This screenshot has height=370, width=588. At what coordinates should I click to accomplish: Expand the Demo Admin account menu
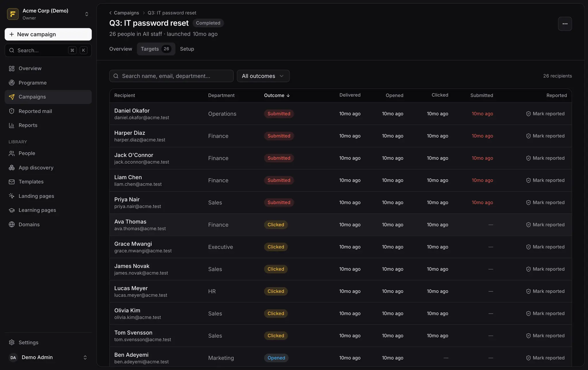(85, 357)
